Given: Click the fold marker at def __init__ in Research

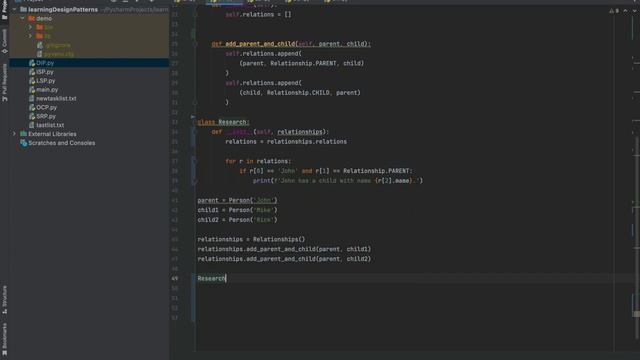Looking at the screenshot, I should coord(195,132).
